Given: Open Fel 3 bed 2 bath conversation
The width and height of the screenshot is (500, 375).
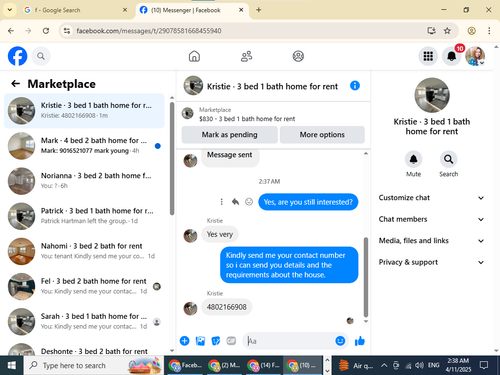Looking at the screenshot, I should tap(84, 286).
